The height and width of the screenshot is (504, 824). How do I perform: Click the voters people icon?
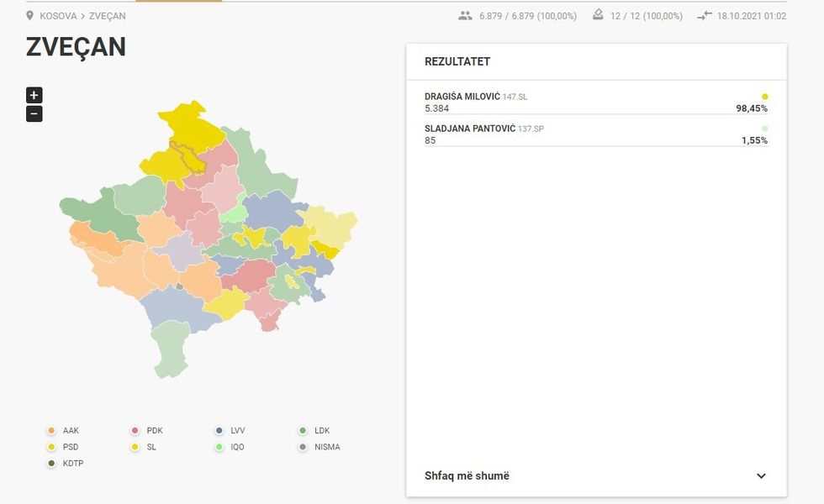465,16
